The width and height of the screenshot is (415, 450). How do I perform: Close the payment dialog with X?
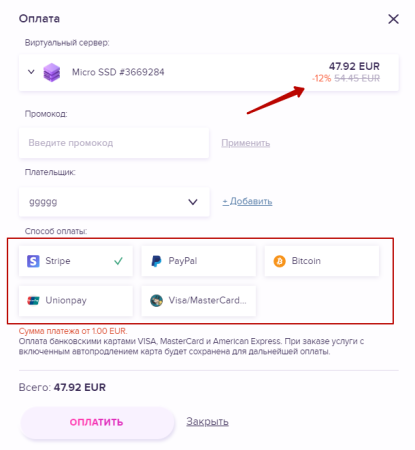(x=393, y=19)
